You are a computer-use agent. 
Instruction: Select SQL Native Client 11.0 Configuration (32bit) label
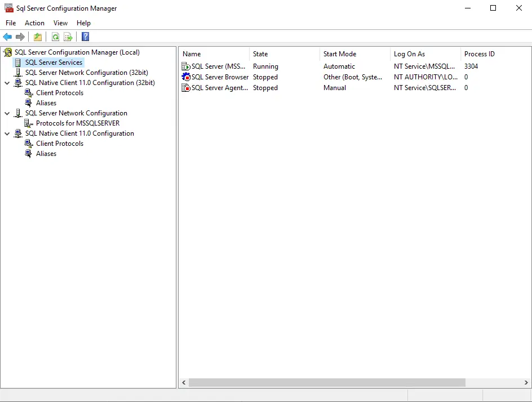90,83
